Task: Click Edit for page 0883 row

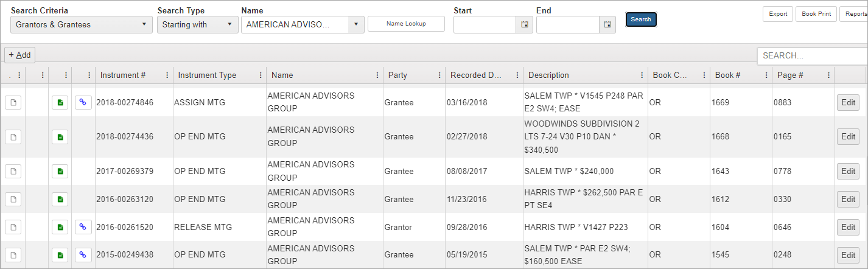Action: point(848,102)
